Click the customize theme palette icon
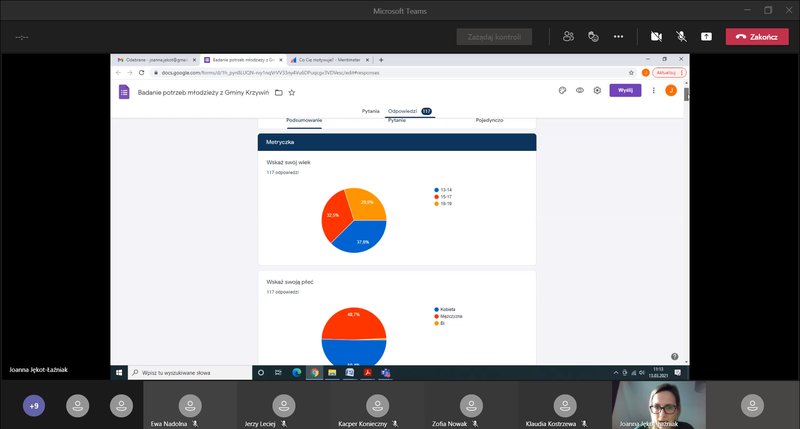This screenshot has width=800, height=429. pos(562,90)
